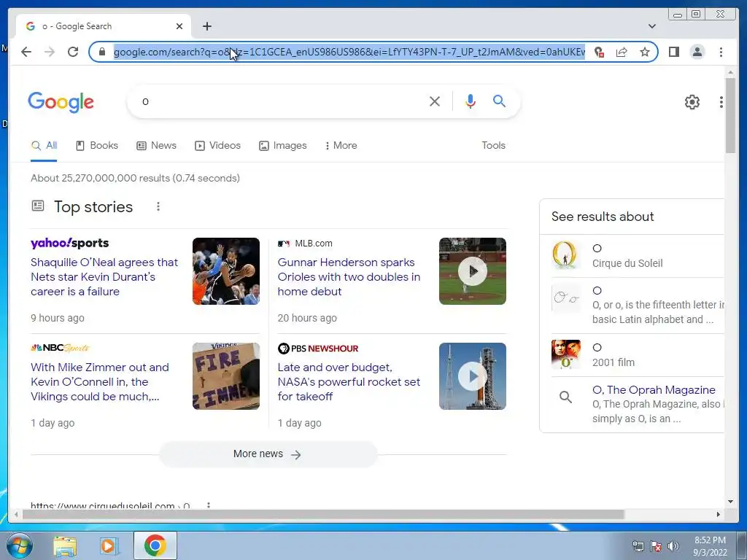Click the More news button
The width and height of the screenshot is (747, 560).
(268, 454)
